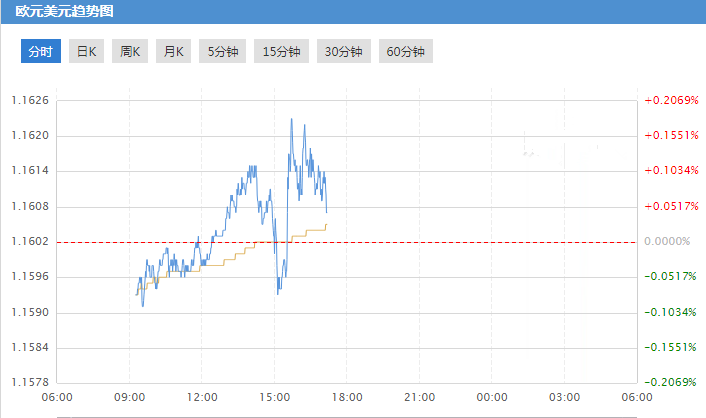This screenshot has height=418, width=706.
Task: Open the 30分钟 interval chart
Action: 343,52
